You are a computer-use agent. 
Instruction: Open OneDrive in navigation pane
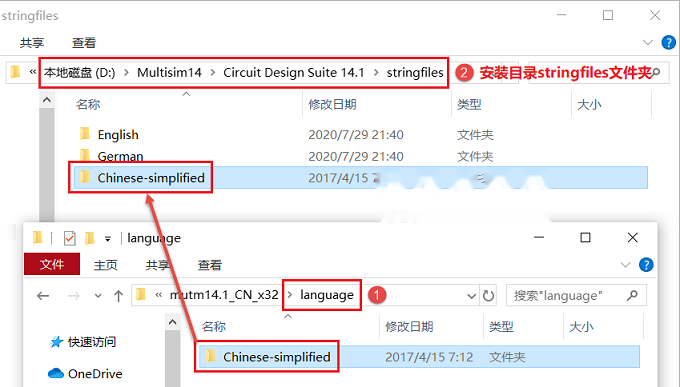(x=95, y=374)
